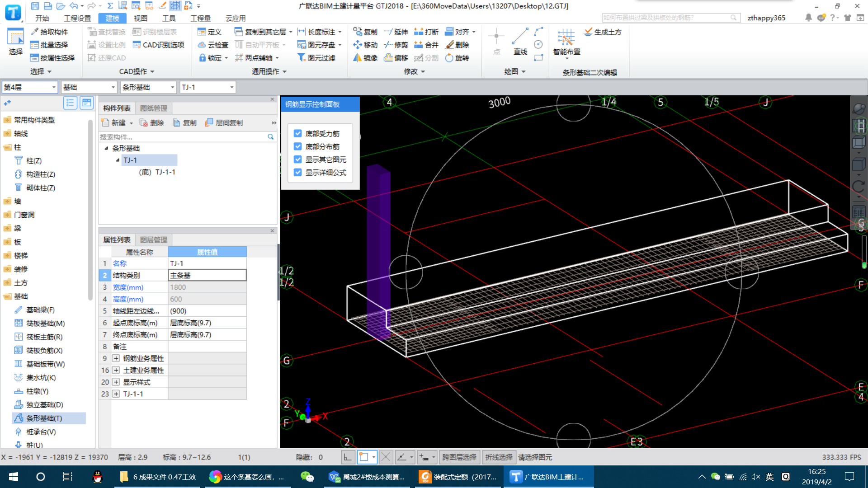The image size is (868, 488).
Task: Expand the 土建业务属性 property group
Action: pos(116,370)
